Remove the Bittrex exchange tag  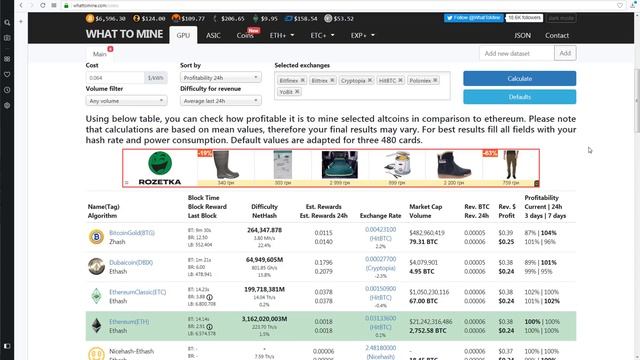click(332, 80)
